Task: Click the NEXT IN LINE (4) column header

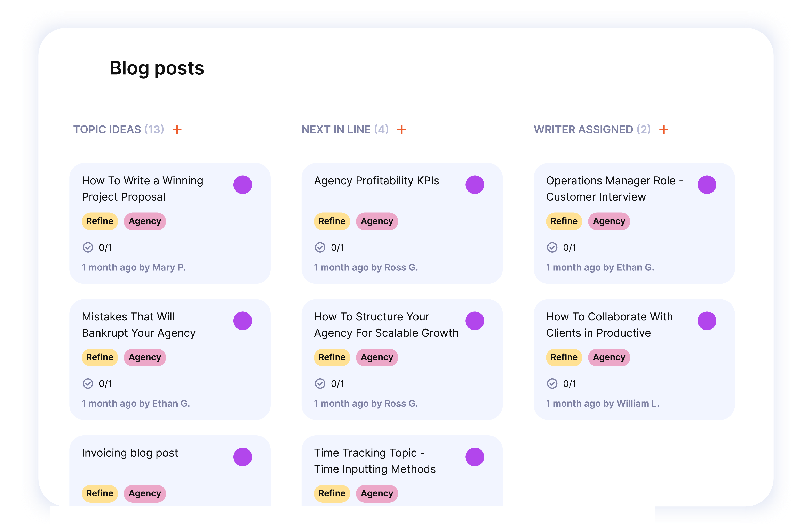Action: [345, 130]
